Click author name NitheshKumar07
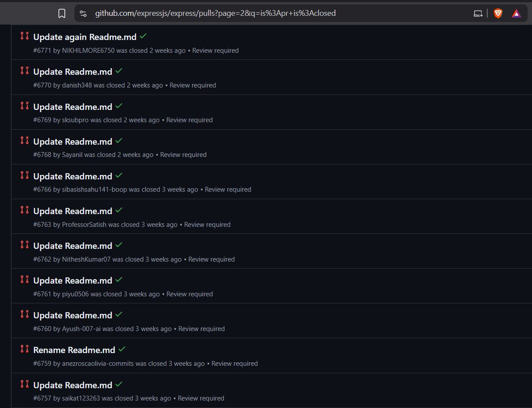The image size is (532, 408). (x=86, y=259)
